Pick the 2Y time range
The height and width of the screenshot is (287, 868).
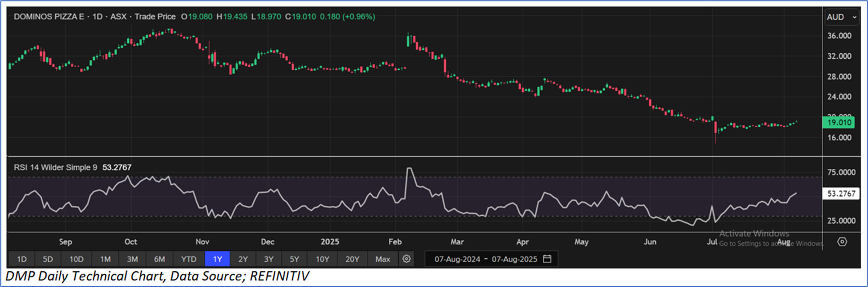pyautogui.click(x=243, y=259)
